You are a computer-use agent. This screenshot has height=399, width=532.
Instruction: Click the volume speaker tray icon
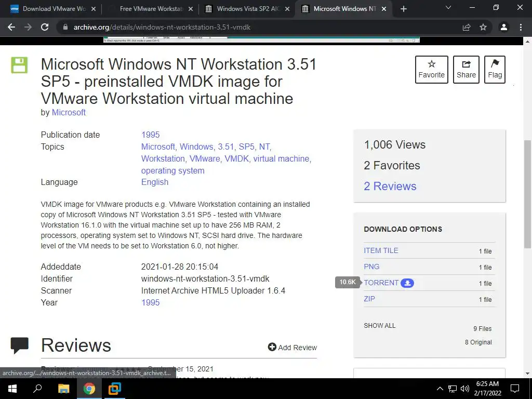465,389
